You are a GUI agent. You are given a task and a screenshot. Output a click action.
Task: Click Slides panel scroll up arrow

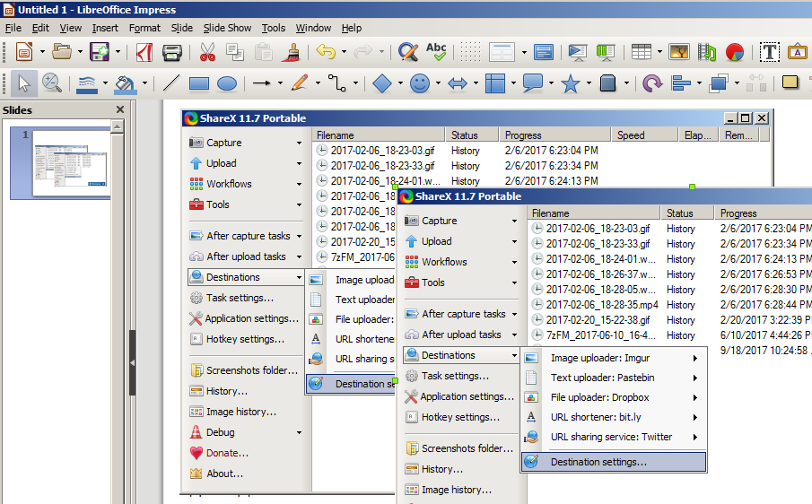(118, 126)
